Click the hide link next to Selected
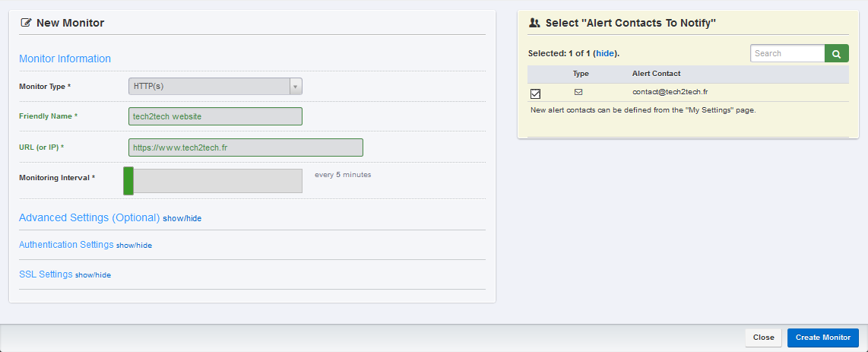 pyautogui.click(x=604, y=54)
